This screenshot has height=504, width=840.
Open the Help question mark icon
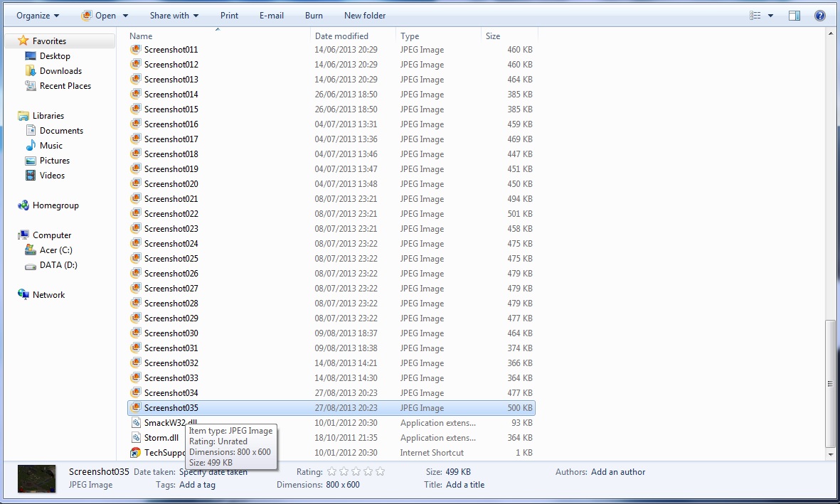[x=819, y=16]
